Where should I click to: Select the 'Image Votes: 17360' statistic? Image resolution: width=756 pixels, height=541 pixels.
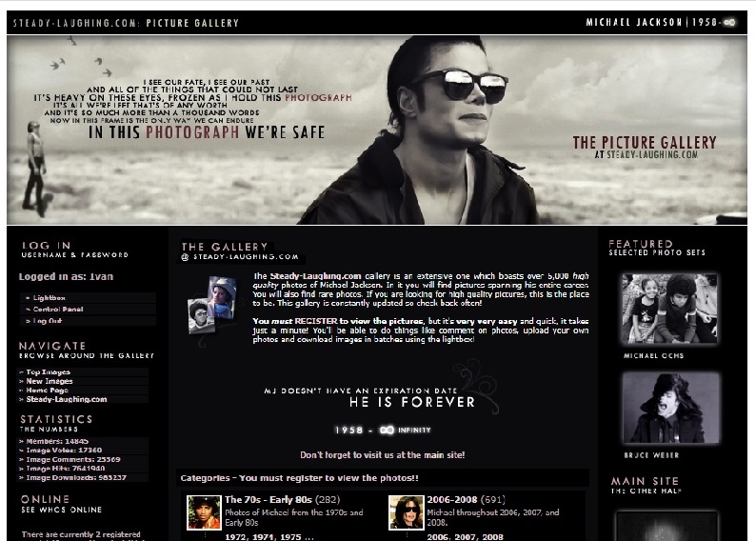tap(64, 451)
